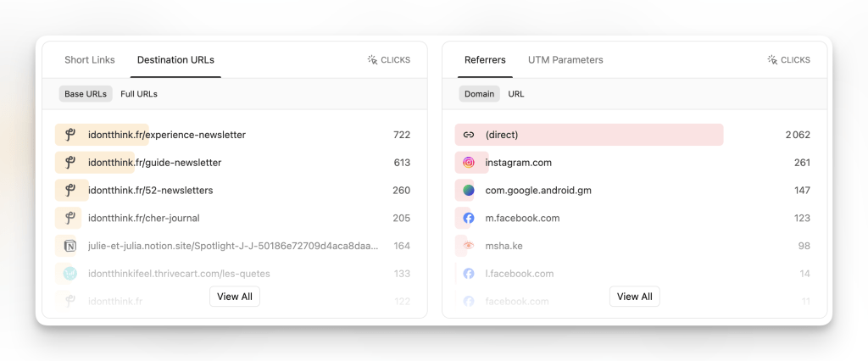
Task: Click the com.google.android.gm app icon
Action: (469, 191)
